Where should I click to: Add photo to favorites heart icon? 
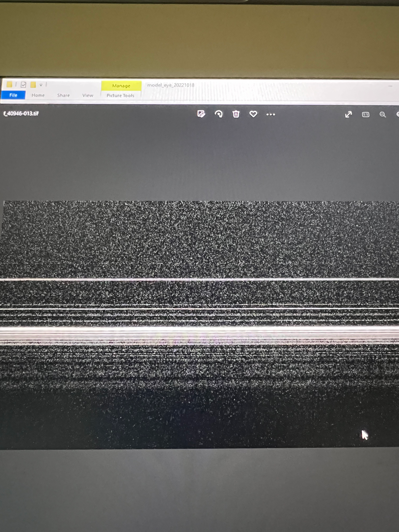click(x=253, y=114)
